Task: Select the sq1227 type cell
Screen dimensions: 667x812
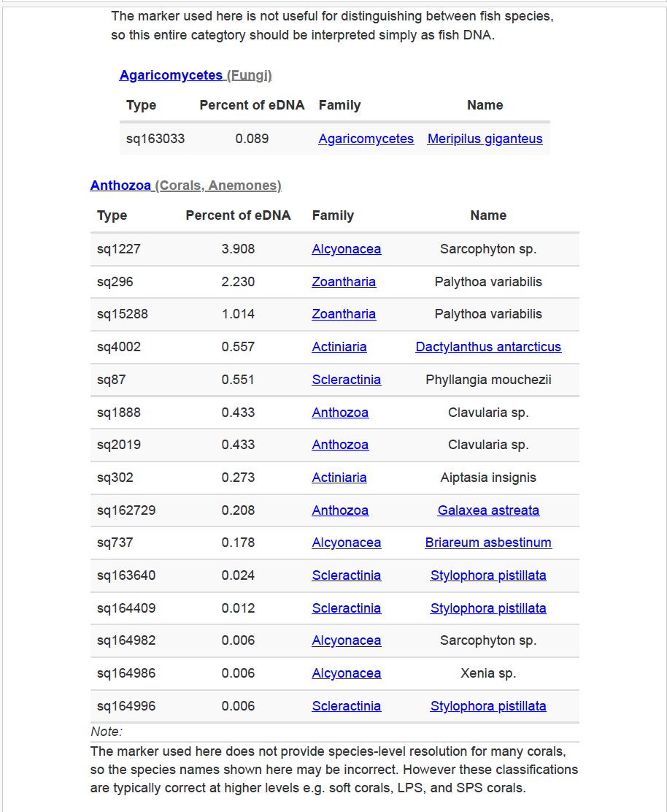Action: (118, 249)
